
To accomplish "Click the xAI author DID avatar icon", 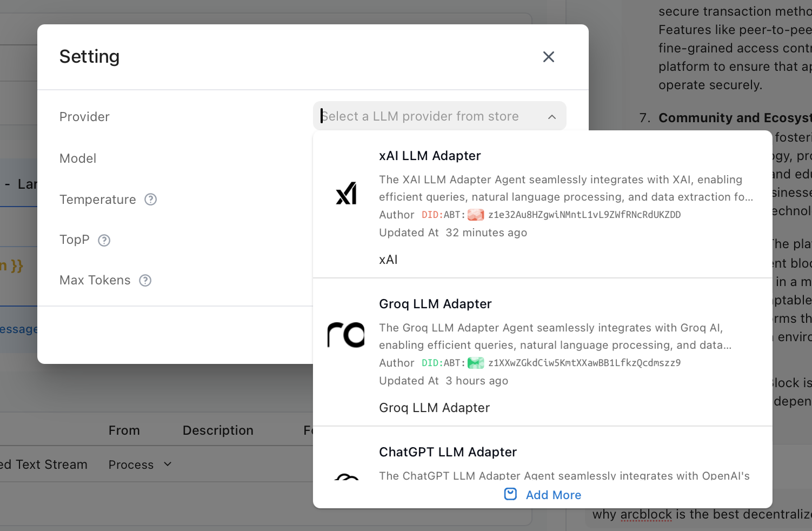I will (476, 215).
